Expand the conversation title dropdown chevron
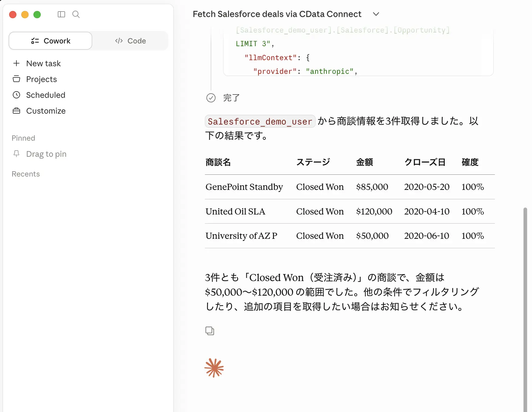 click(x=376, y=14)
